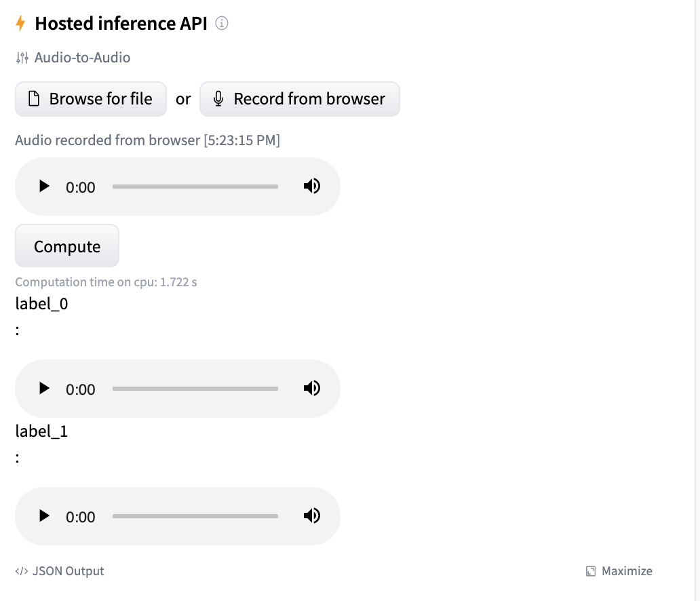The image size is (700, 601).
Task: Click the microphone icon on Record from browser
Action: point(218,98)
